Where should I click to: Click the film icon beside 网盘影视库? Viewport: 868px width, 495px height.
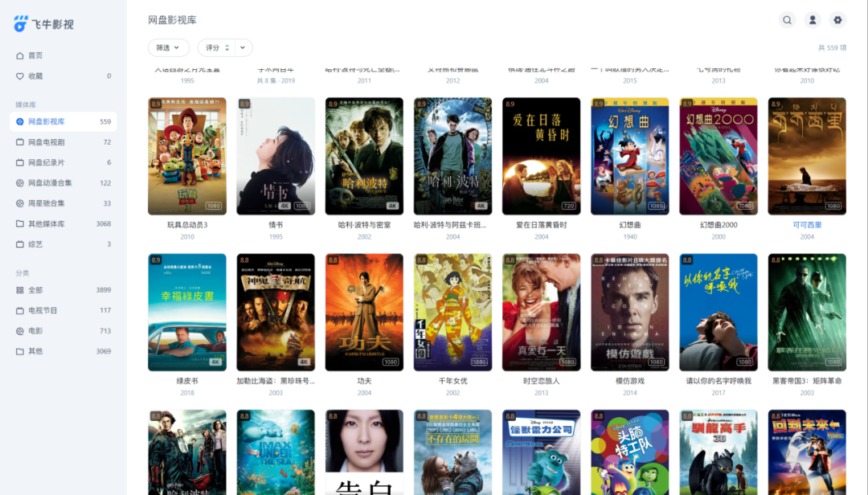(20, 121)
